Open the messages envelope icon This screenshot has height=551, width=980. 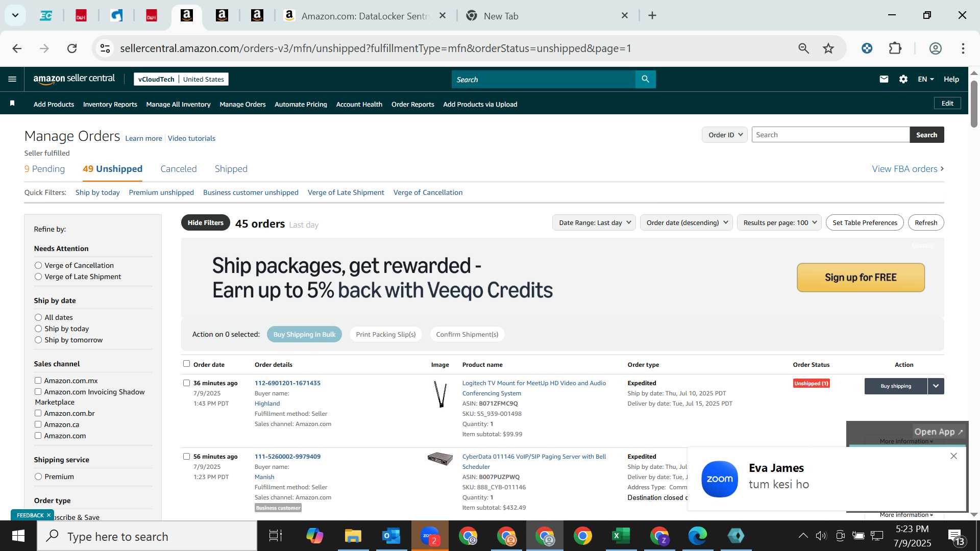point(884,79)
